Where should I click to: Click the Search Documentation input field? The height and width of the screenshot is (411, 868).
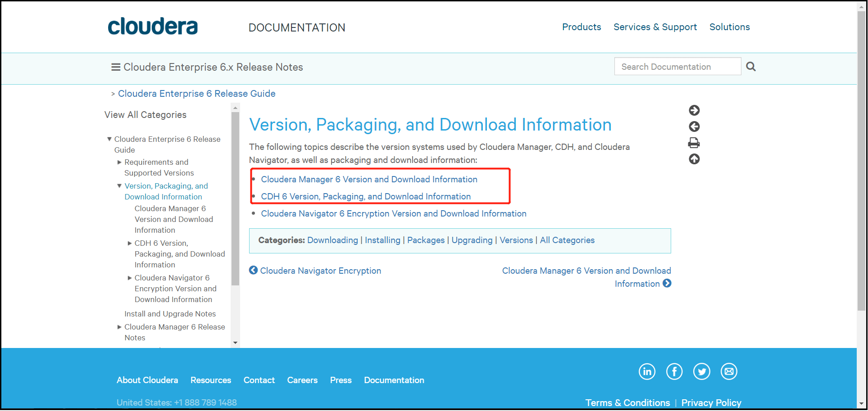(677, 67)
